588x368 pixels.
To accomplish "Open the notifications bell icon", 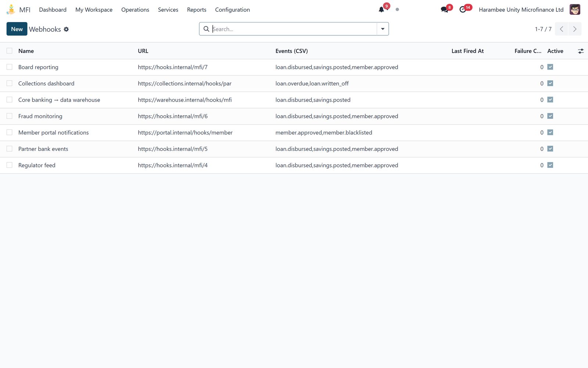I will pos(381,10).
